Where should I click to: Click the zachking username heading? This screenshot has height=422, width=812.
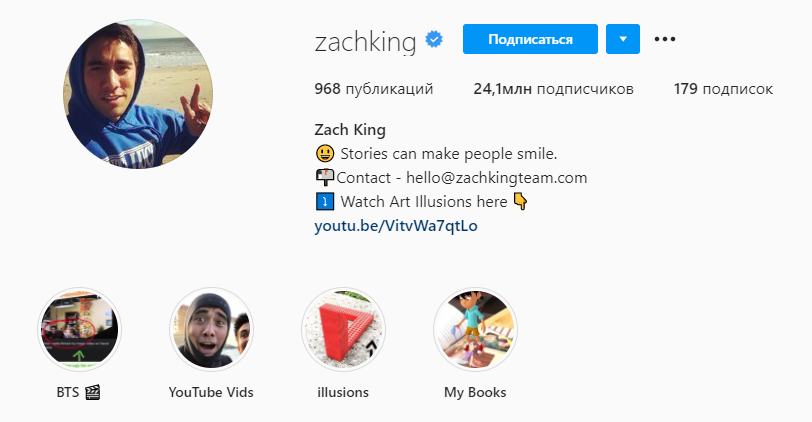(365, 41)
